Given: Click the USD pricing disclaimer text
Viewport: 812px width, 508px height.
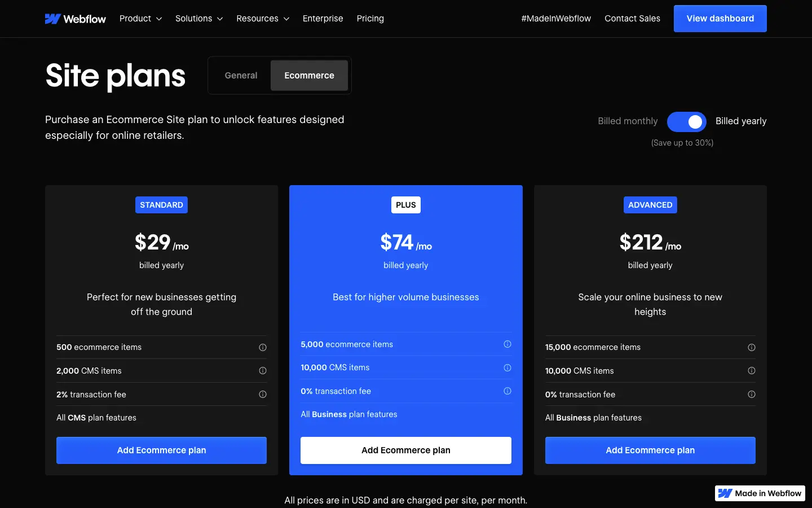Looking at the screenshot, I should (406, 500).
